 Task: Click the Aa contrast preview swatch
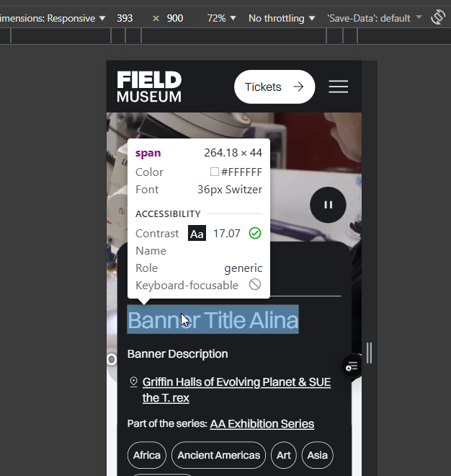(197, 233)
